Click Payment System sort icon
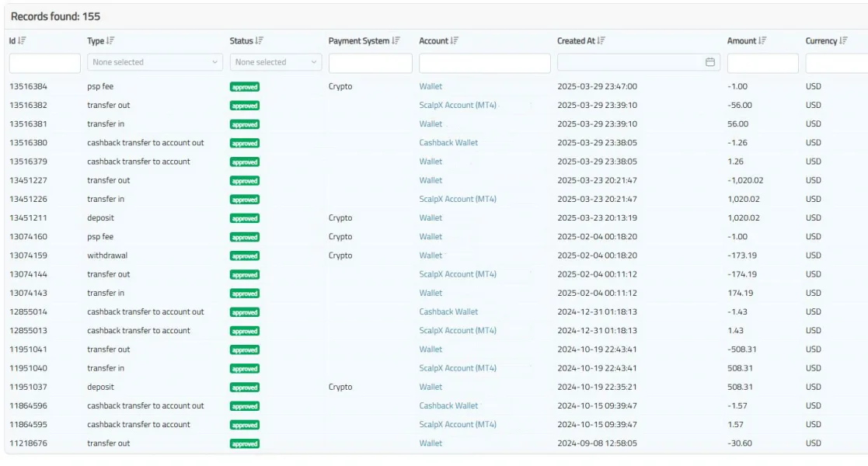The width and height of the screenshot is (868, 466). pos(396,41)
